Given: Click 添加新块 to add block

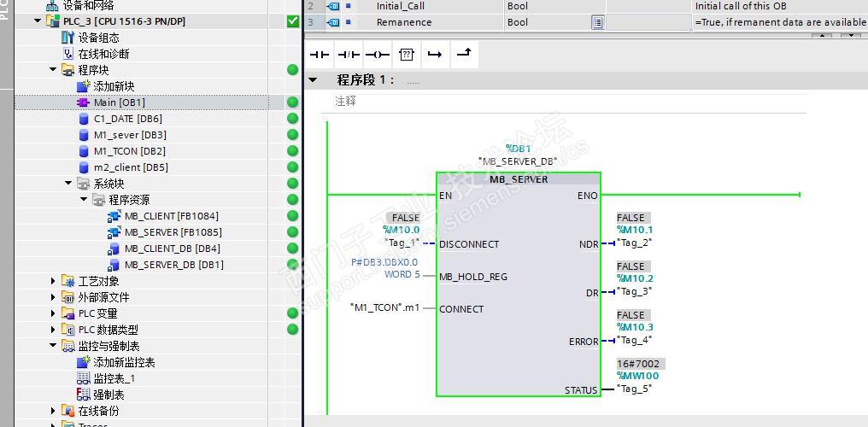Looking at the screenshot, I should (x=114, y=86).
